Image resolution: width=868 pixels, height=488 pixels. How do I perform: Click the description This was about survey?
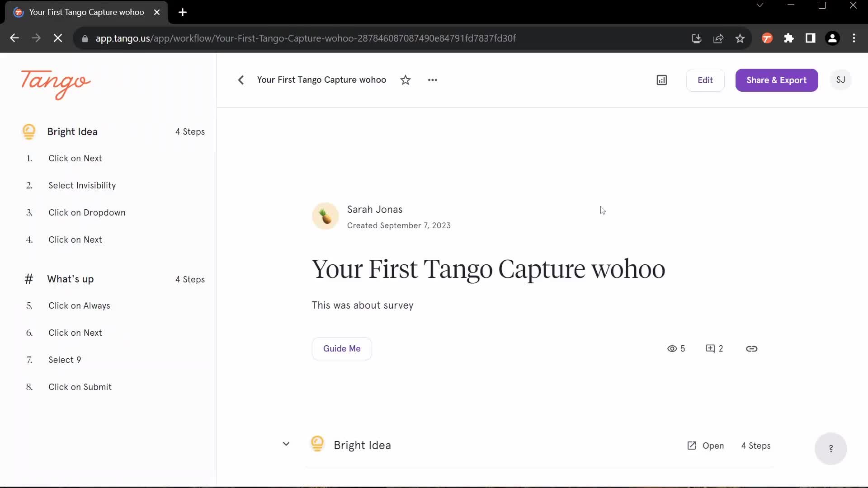click(363, 305)
